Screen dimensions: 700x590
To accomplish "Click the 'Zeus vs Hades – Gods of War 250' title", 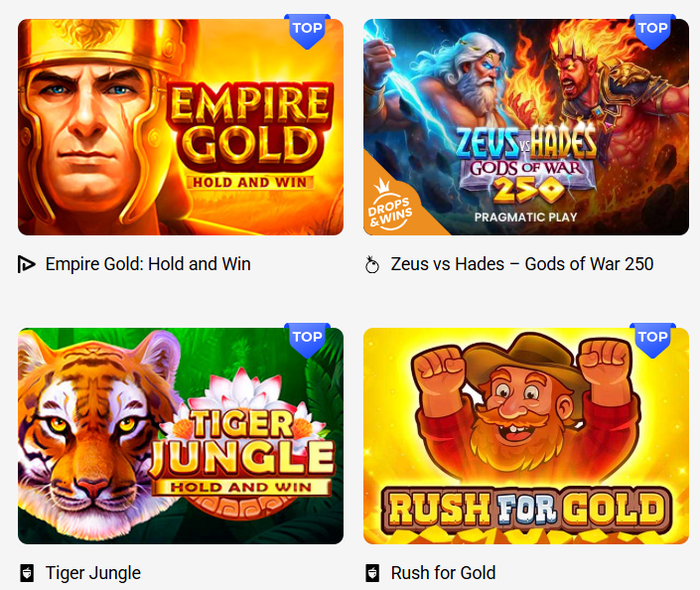I will [522, 264].
